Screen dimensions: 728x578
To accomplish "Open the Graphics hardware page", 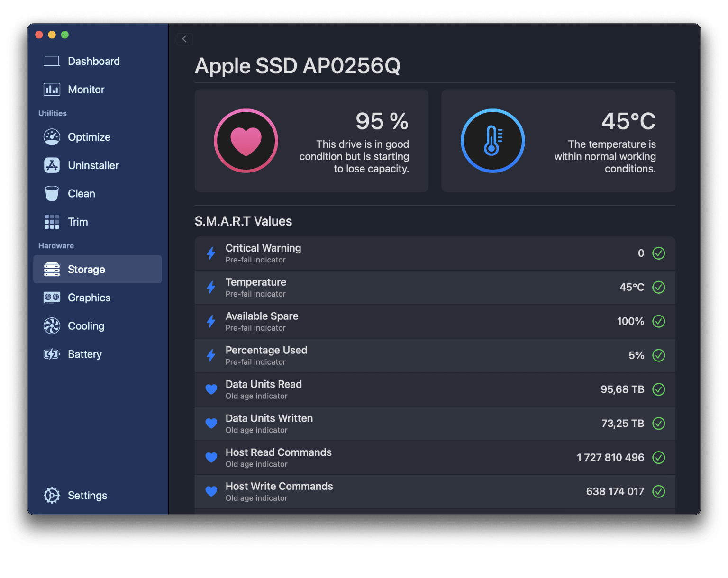I will (x=89, y=298).
